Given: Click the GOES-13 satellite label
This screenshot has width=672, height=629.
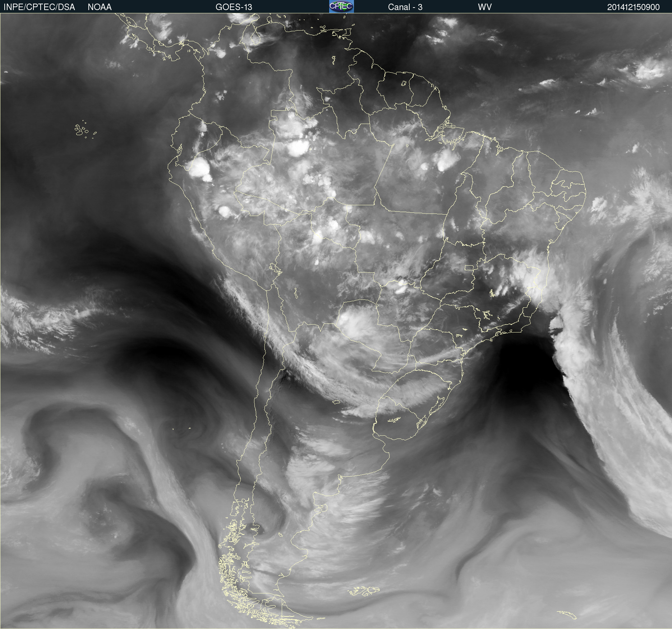Looking at the screenshot, I should point(234,7).
